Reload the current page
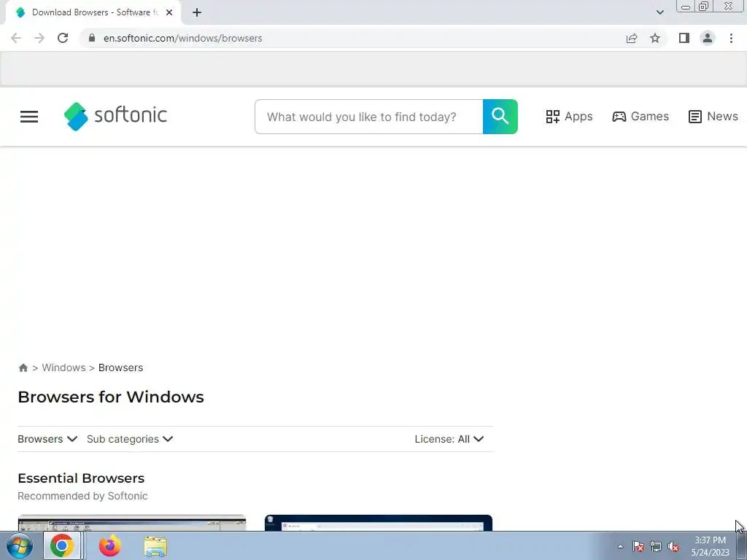 tap(63, 38)
